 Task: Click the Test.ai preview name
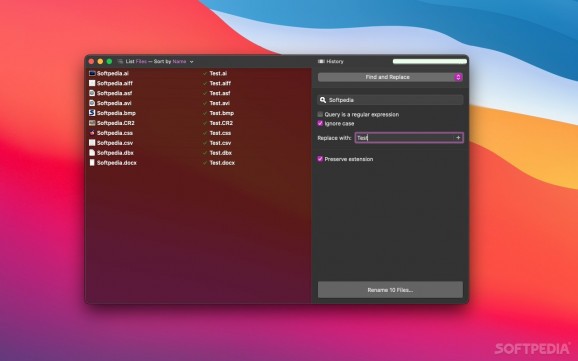(x=218, y=73)
